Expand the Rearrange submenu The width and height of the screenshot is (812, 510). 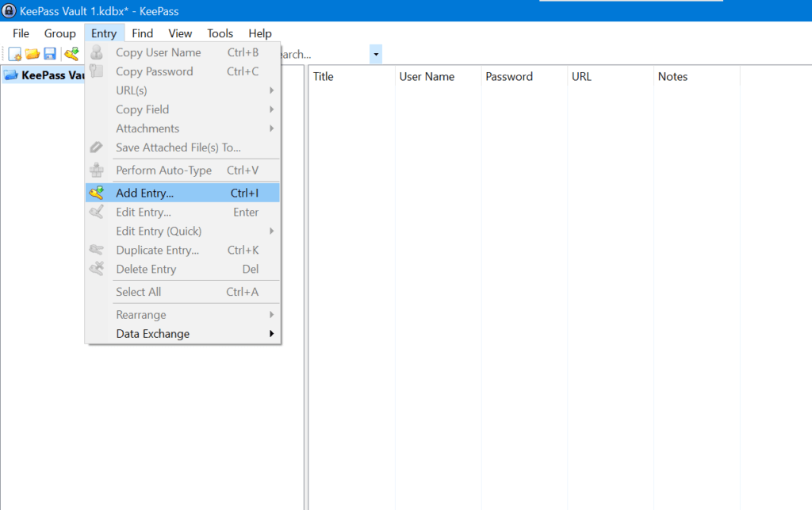[x=182, y=315]
